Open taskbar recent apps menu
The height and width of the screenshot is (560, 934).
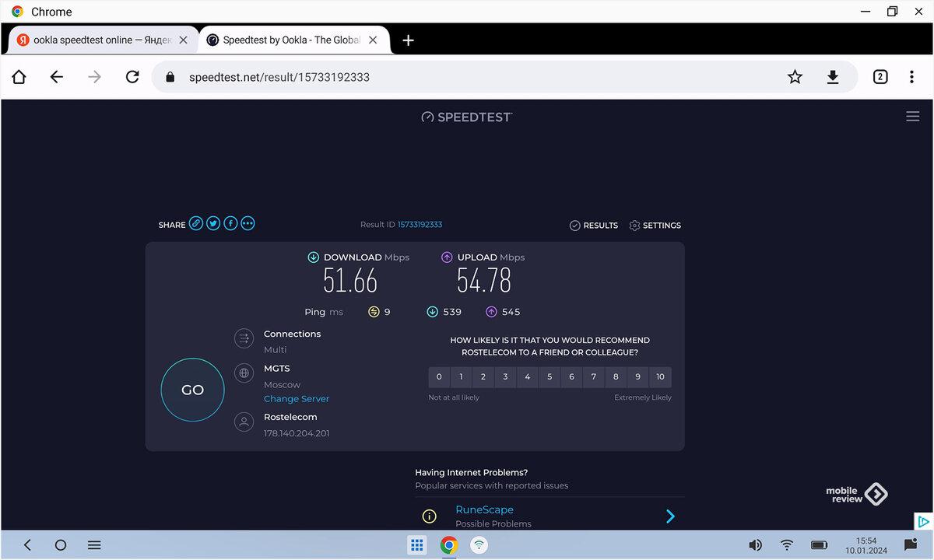click(94, 545)
